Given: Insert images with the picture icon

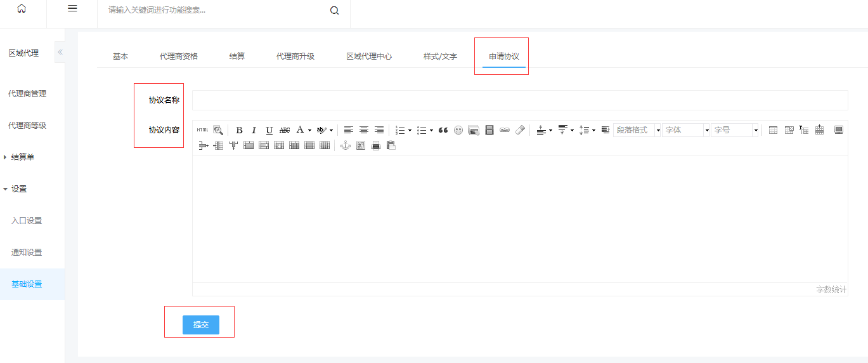Looking at the screenshot, I should [474, 130].
